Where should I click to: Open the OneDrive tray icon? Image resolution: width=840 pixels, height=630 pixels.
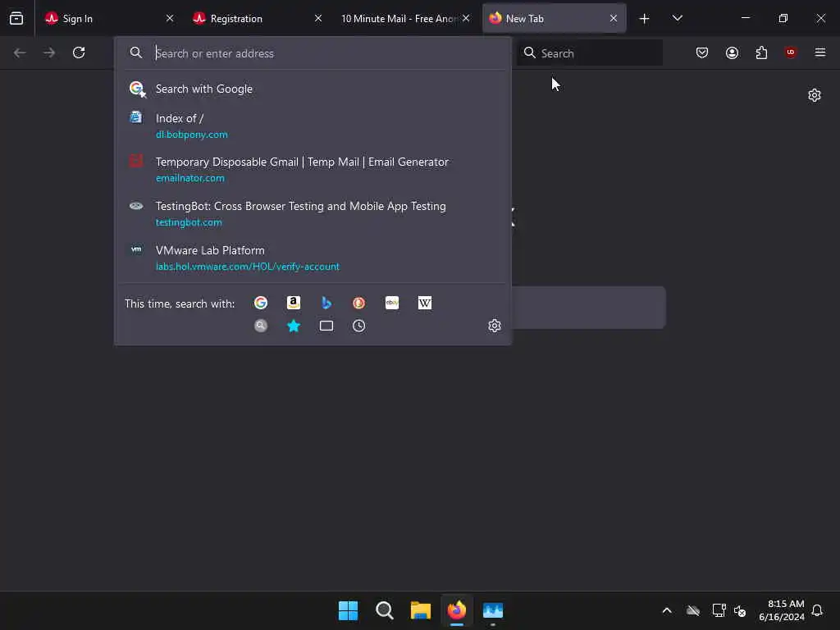(x=693, y=610)
